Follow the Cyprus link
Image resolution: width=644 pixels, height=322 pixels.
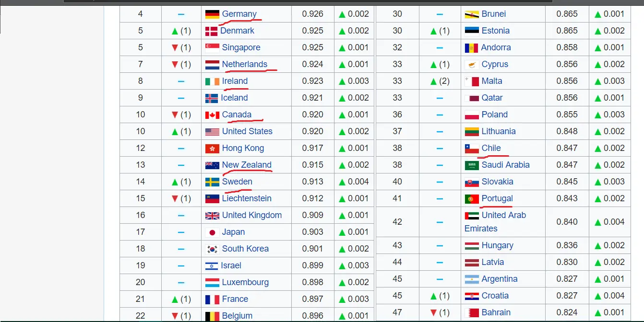tap(495, 64)
